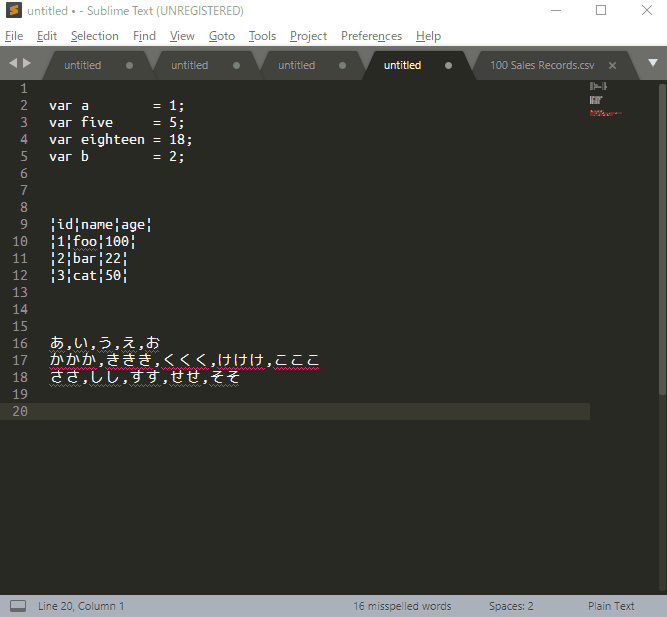Click the vertical scrollbar thumb
The height and width of the screenshot is (617, 667).
tap(662, 239)
